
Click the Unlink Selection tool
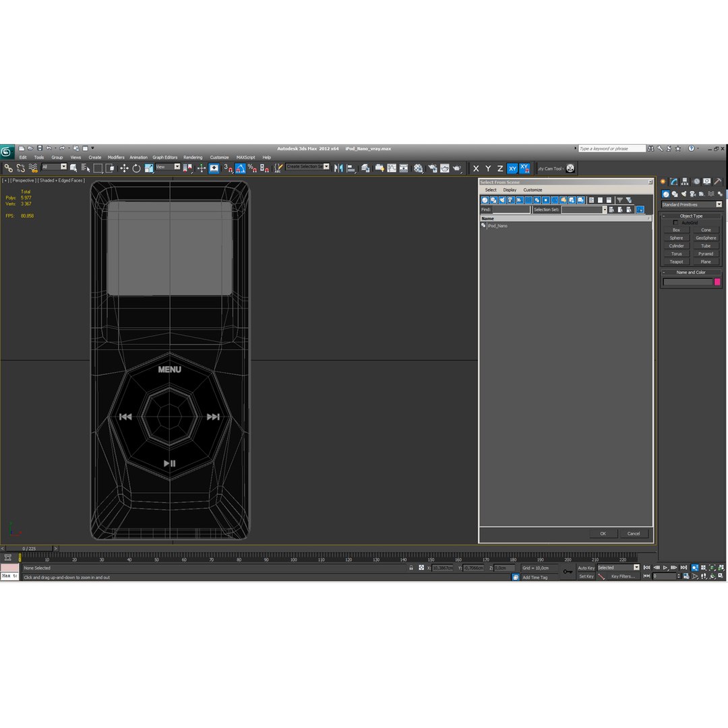[20, 168]
